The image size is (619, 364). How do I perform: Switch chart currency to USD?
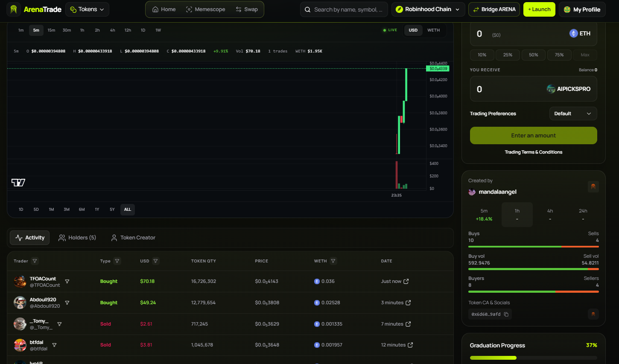(x=413, y=30)
